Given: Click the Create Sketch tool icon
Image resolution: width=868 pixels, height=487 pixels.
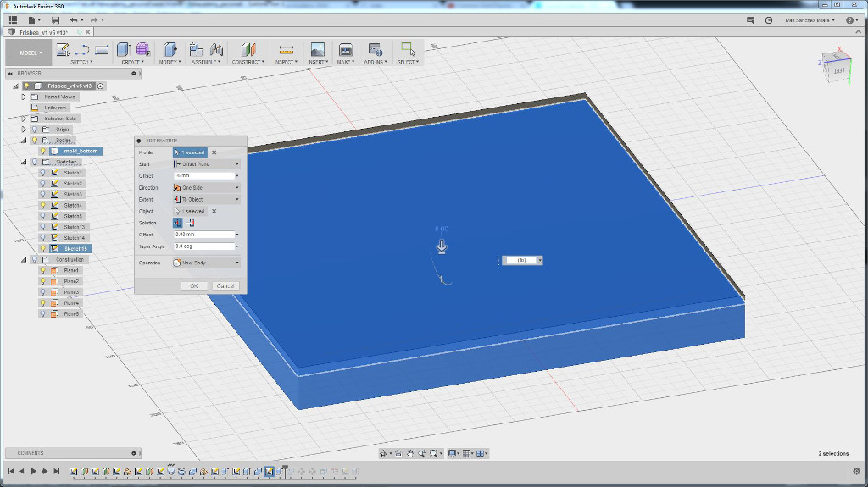Looking at the screenshot, I should [63, 50].
